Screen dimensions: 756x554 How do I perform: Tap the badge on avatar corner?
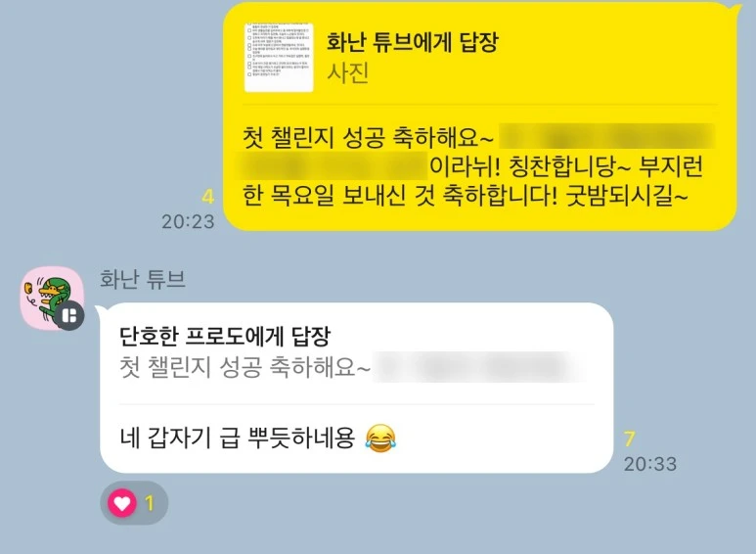(69, 316)
